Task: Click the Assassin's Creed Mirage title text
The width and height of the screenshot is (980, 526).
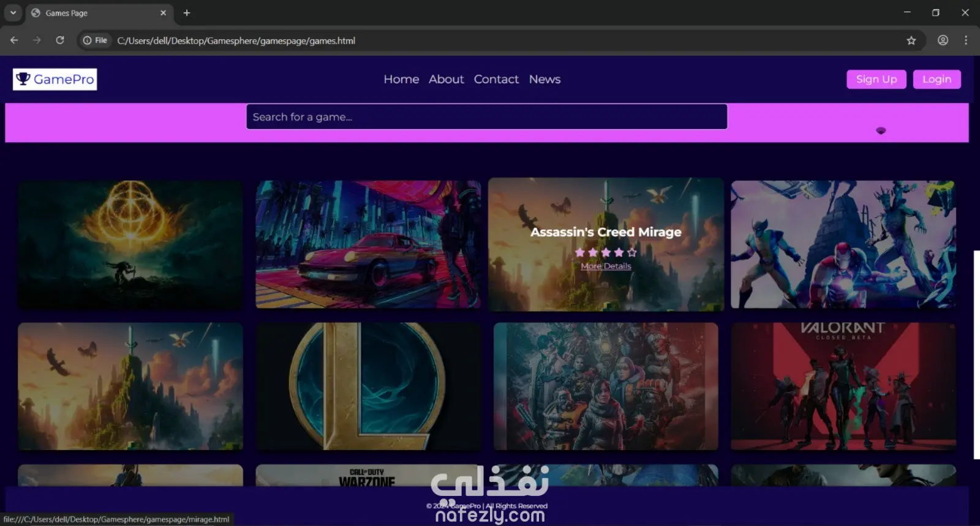Action: (606, 232)
